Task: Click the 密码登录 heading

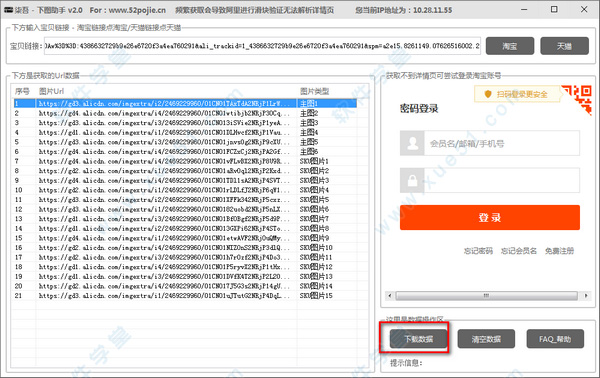Action: click(x=419, y=109)
